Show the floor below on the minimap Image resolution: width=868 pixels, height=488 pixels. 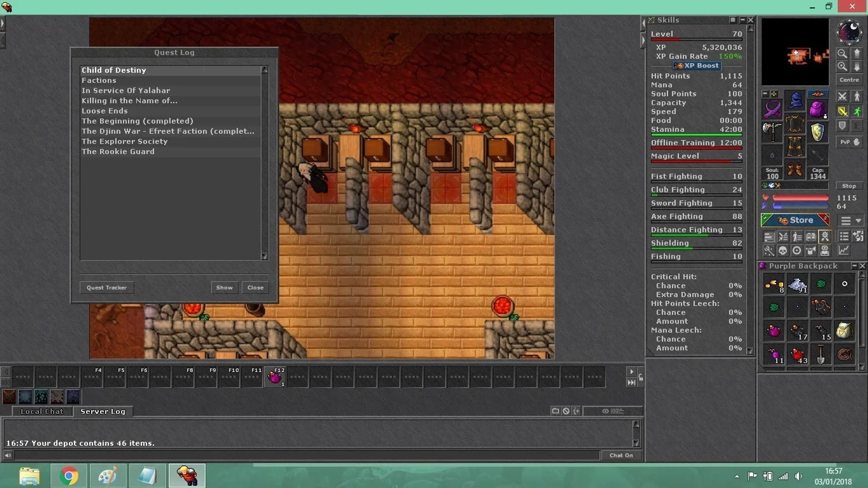857,67
